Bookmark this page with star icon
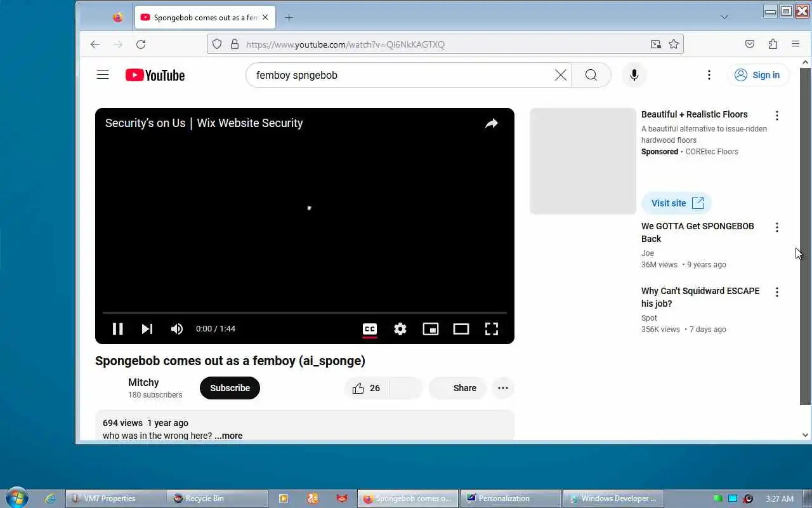Screen dimensions: 812x508 click(x=674, y=44)
